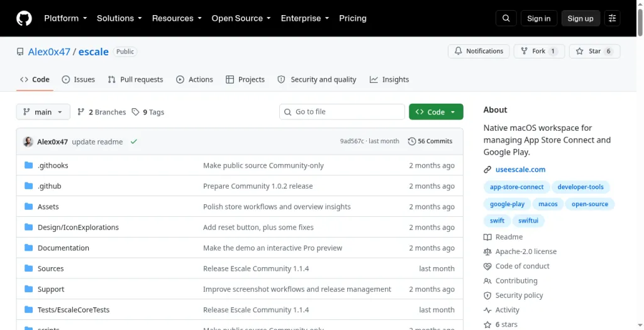Select the open-source topic tag
This screenshot has width=644, height=330.
[x=590, y=204]
